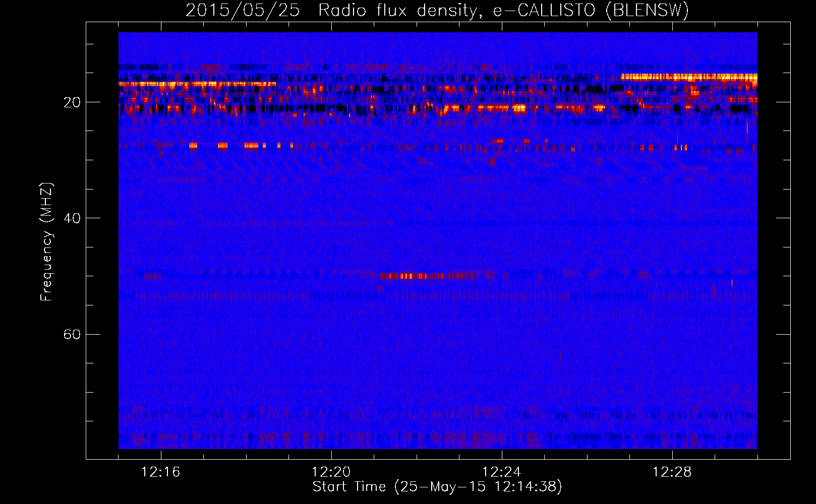
Task: Click the 12:20 time tick label
Action: pos(331,472)
